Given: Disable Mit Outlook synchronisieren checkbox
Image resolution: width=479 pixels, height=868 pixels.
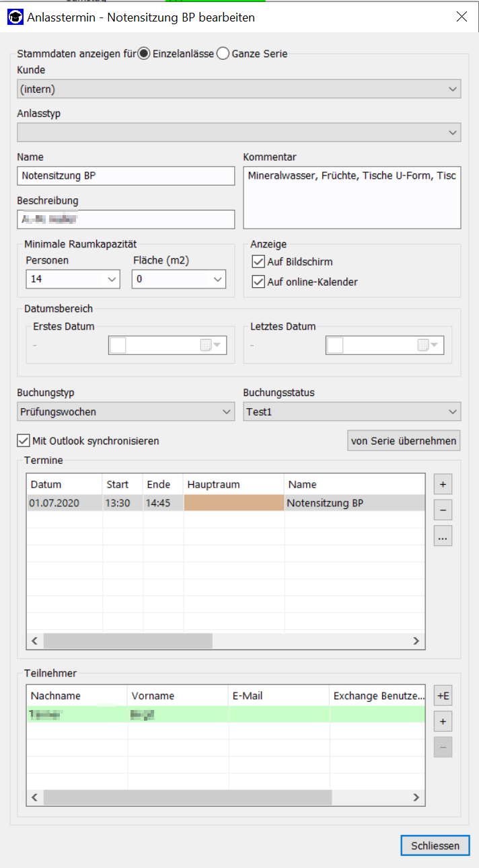Looking at the screenshot, I should tap(24, 441).
